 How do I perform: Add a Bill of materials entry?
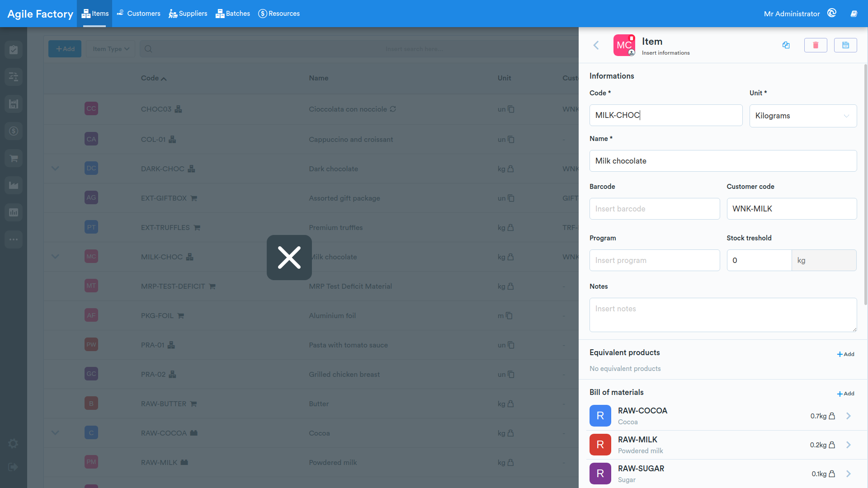845,394
